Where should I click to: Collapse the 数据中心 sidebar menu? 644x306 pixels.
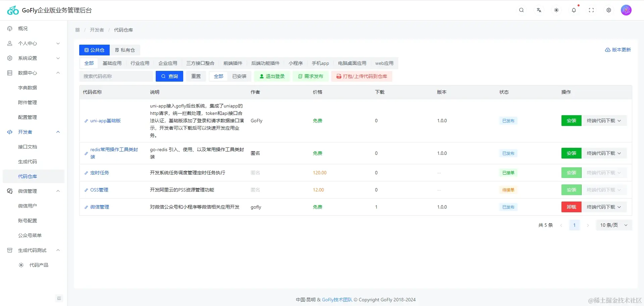34,73
